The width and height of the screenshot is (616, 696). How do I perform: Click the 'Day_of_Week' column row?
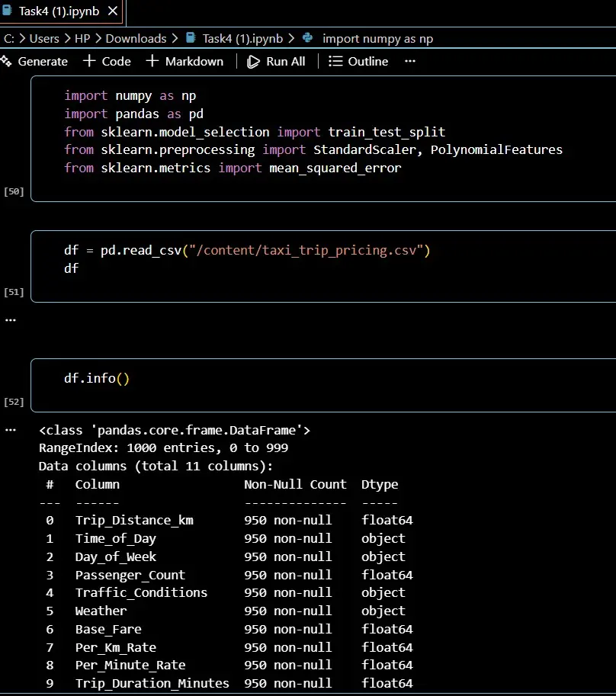(226, 556)
